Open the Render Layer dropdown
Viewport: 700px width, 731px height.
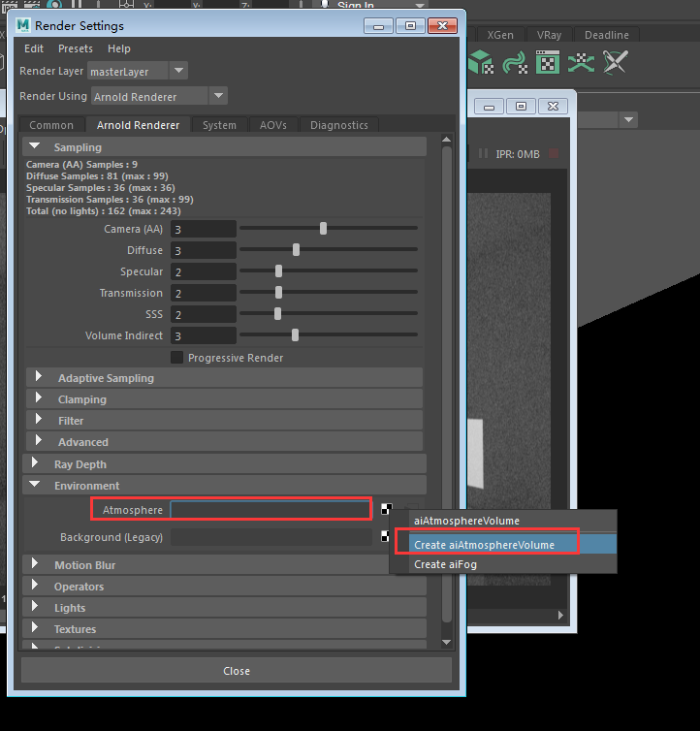point(178,71)
